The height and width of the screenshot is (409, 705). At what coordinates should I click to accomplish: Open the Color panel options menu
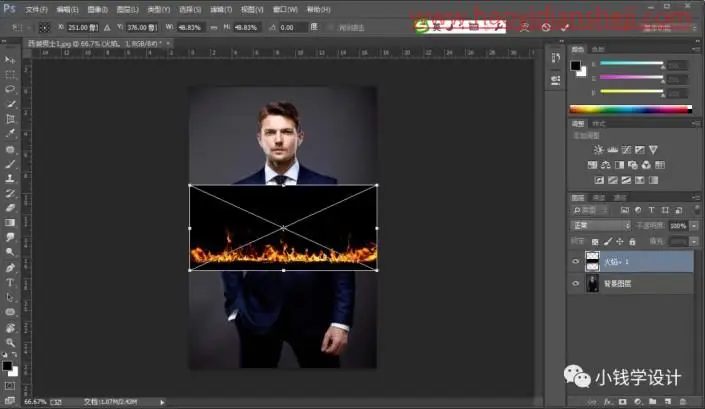[x=696, y=49]
